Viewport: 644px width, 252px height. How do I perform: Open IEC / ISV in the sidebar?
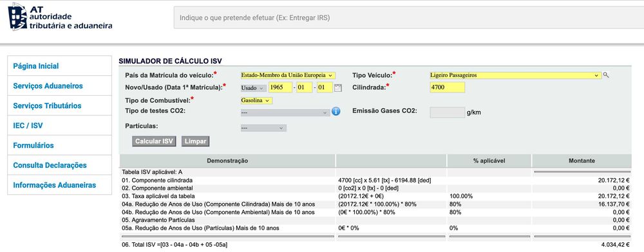click(x=59, y=125)
